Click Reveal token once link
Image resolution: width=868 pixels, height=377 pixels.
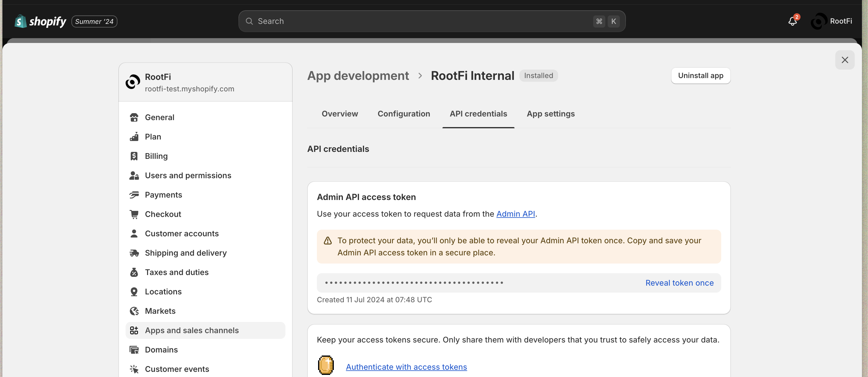pyautogui.click(x=679, y=283)
